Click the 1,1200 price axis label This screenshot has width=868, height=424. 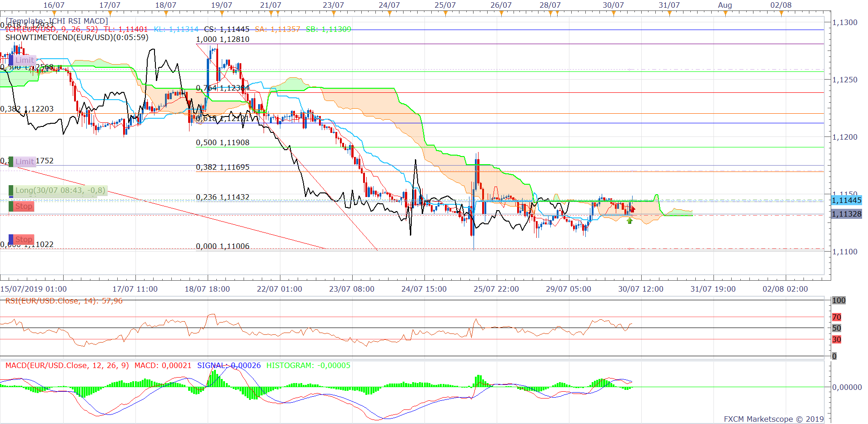point(845,137)
